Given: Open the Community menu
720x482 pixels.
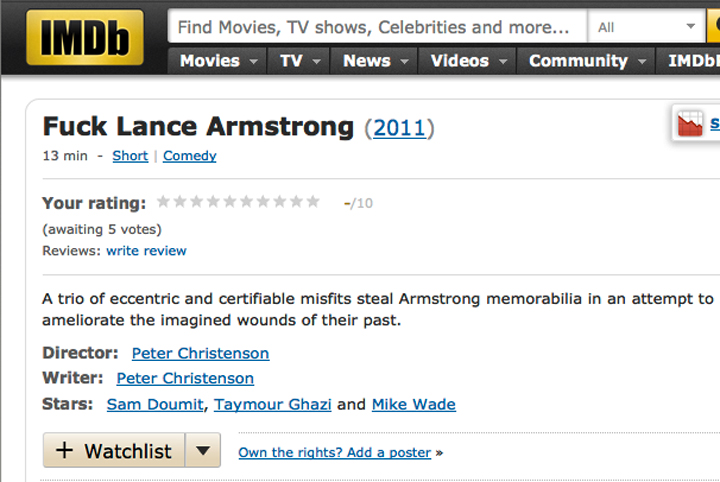Looking at the screenshot, I should [x=586, y=61].
